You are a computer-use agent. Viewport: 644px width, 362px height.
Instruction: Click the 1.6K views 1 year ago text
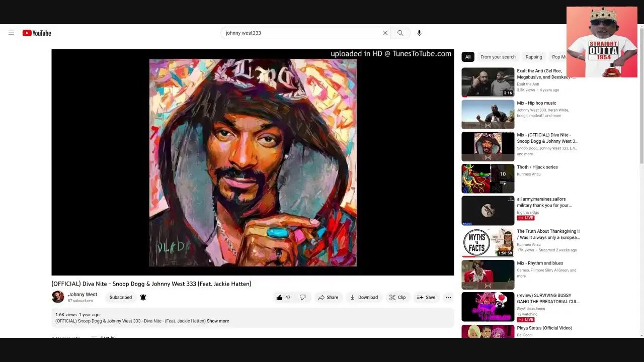pos(77,315)
